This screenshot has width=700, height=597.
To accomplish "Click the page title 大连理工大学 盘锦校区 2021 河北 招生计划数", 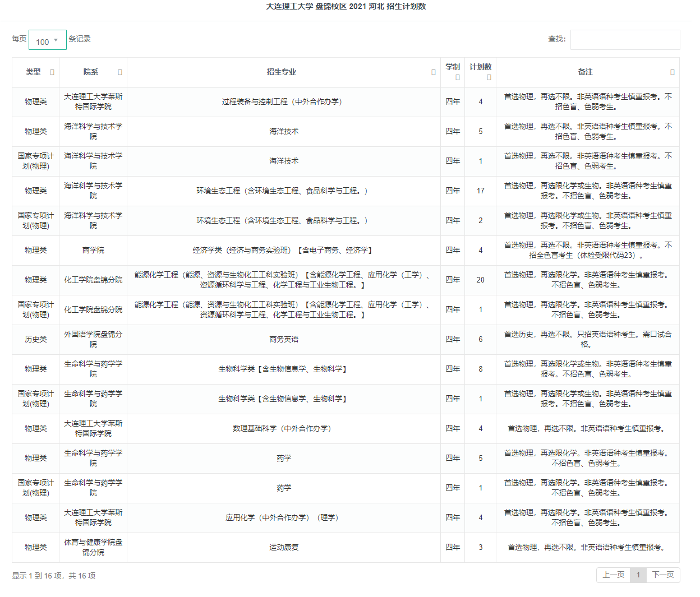I will point(346,6).
